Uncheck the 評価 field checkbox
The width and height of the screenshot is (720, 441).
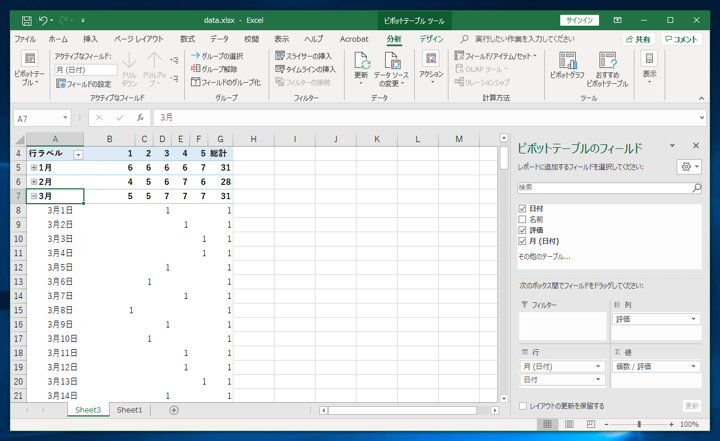point(522,230)
